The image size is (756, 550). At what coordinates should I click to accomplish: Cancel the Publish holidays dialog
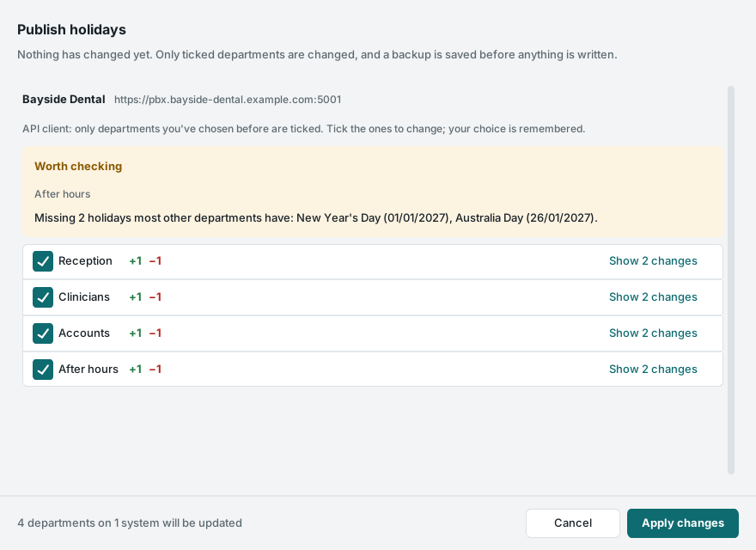click(573, 523)
